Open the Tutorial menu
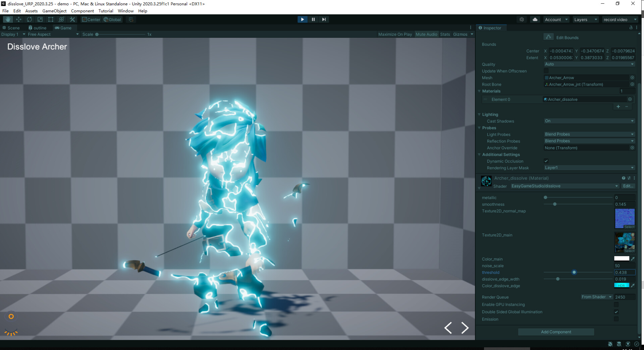Screen dimensions: 644x350 coord(106,11)
